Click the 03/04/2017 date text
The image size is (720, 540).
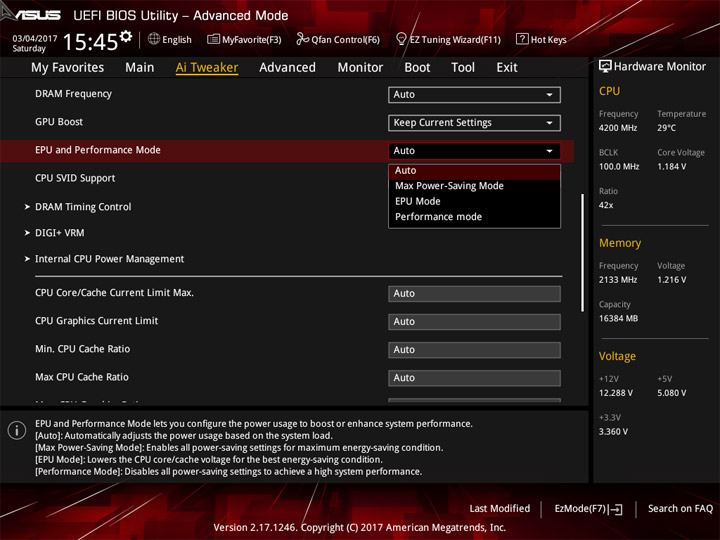pos(34,39)
